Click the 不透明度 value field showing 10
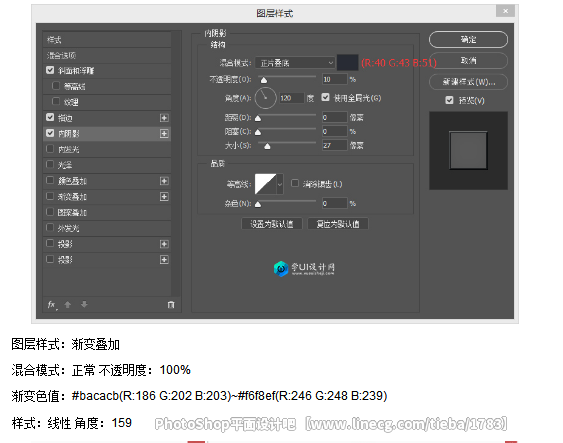Screen dimensions: 563x443 (335, 79)
